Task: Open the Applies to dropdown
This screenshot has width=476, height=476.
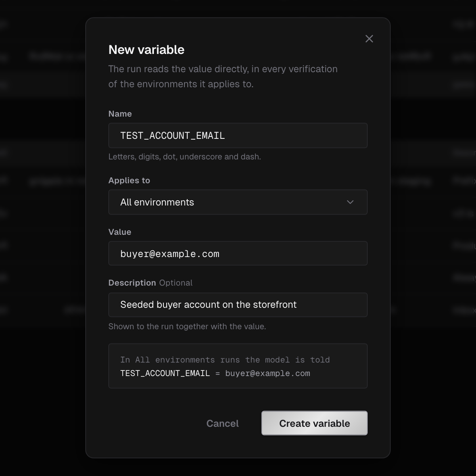Action: pyautogui.click(x=238, y=202)
